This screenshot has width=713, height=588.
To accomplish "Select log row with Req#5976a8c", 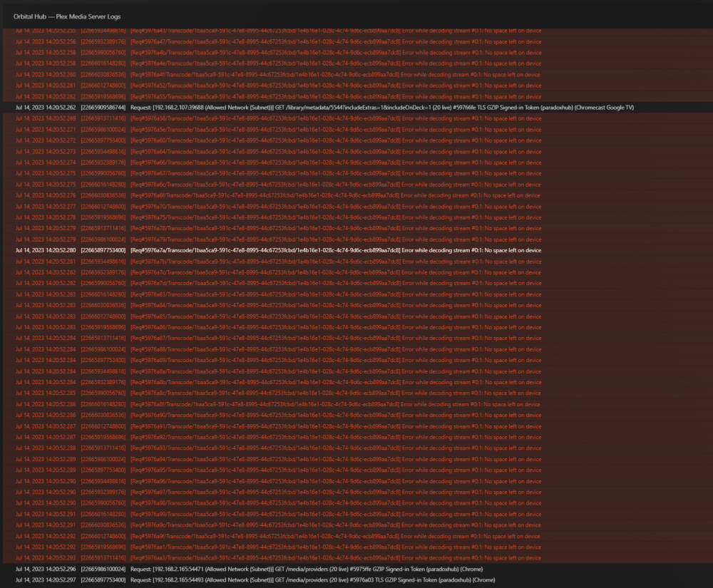I will point(356,393).
